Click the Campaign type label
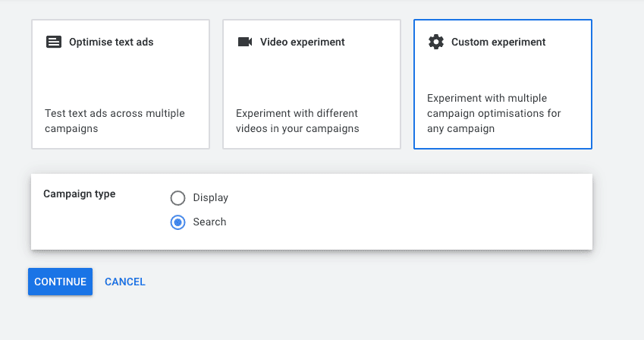The image size is (644, 340). [x=80, y=194]
